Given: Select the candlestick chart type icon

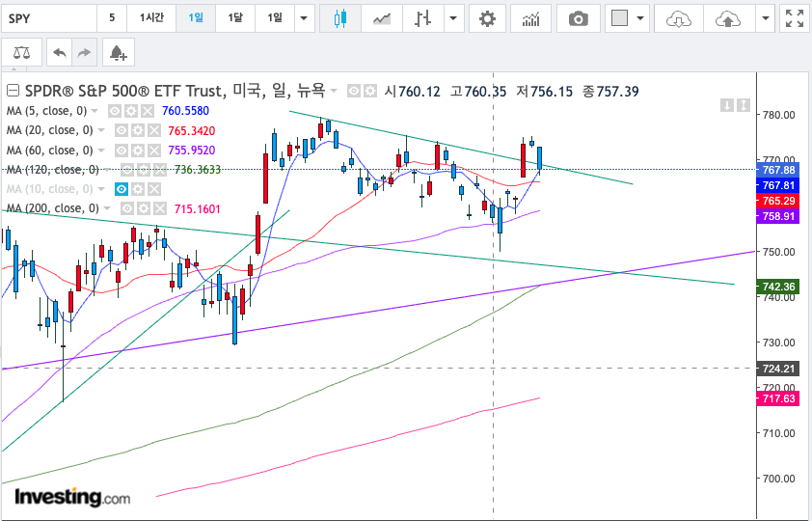Looking at the screenshot, I should coord(340,19).
